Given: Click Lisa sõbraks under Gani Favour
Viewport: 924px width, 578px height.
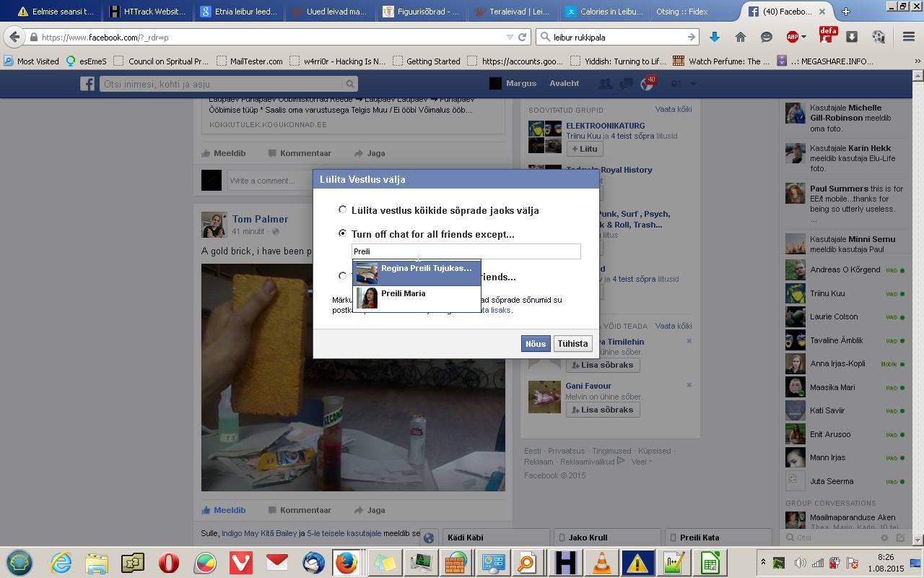Looking at the screenshot, I should click(602, 410).
